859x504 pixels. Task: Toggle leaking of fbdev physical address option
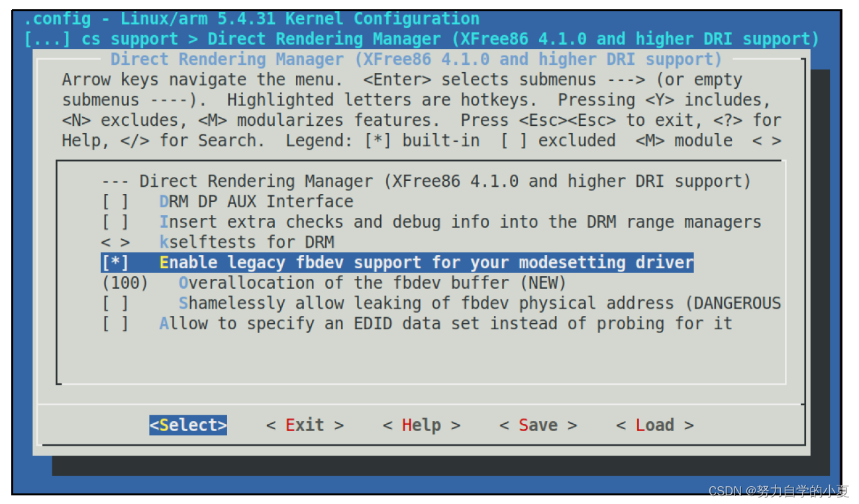point(115,303)
